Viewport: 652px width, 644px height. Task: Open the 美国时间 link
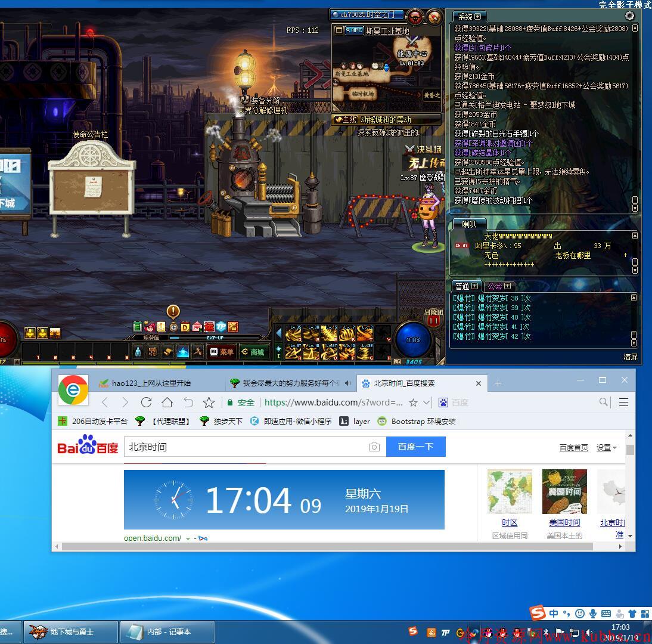click(564, 522)
